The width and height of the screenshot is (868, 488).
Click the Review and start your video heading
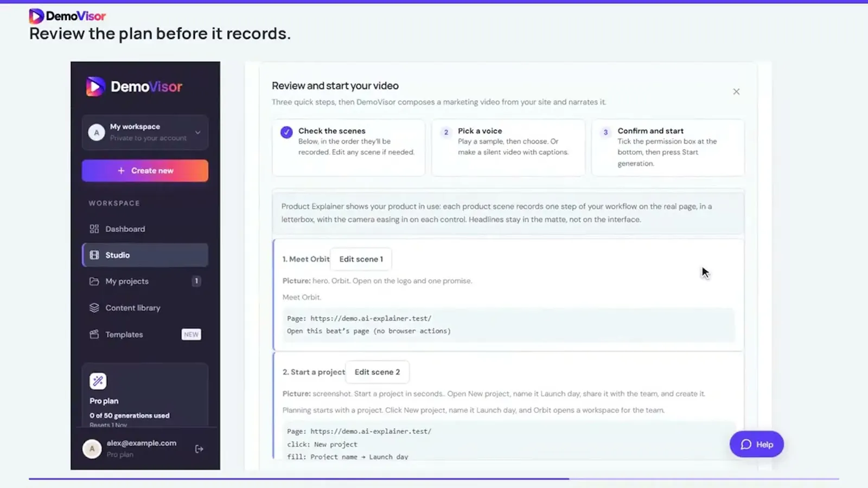(335, 86)
